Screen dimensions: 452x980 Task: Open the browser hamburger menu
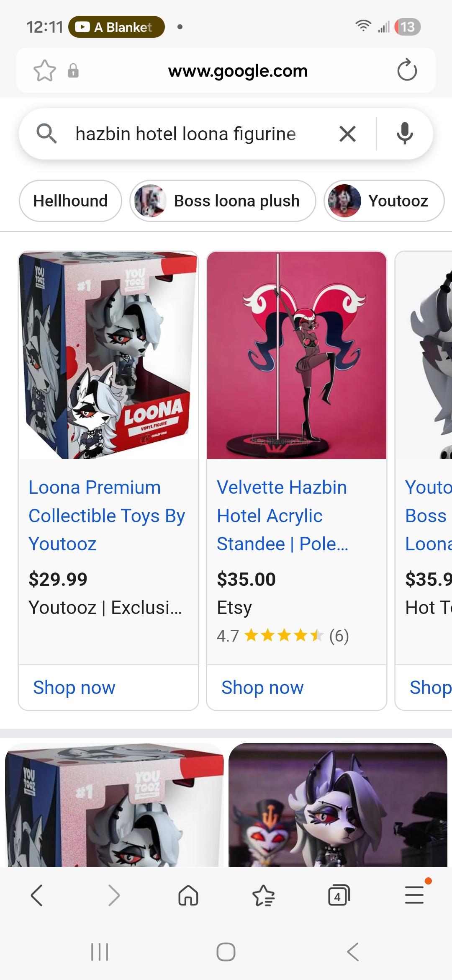(x=414, y=895)
